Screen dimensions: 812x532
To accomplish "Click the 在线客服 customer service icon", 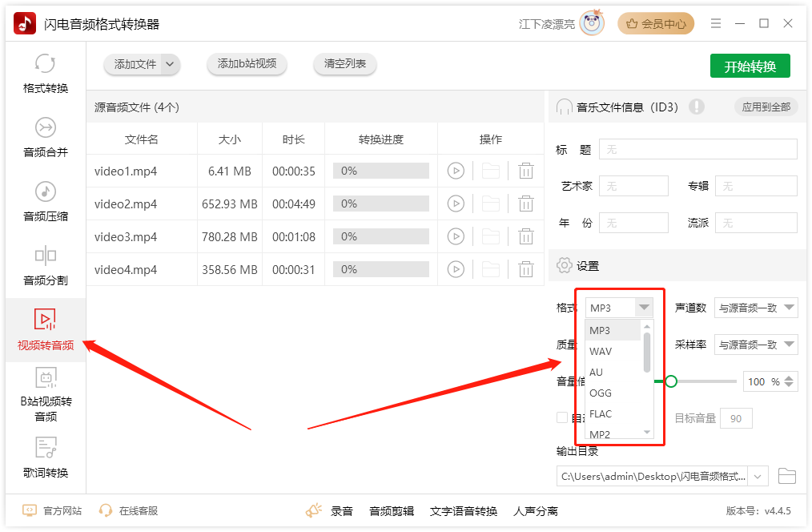I will tap(105, 510).
